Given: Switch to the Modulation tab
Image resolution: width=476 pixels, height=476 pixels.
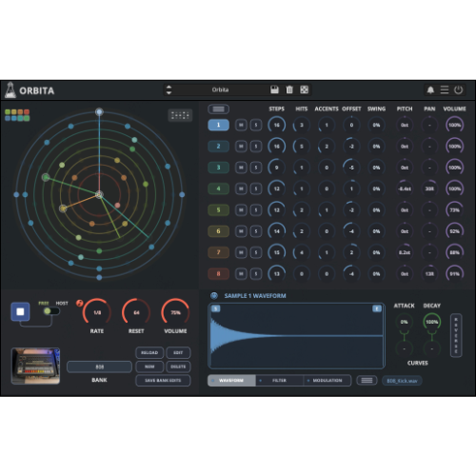Looking at the screenshot, I should pos(327,381).
